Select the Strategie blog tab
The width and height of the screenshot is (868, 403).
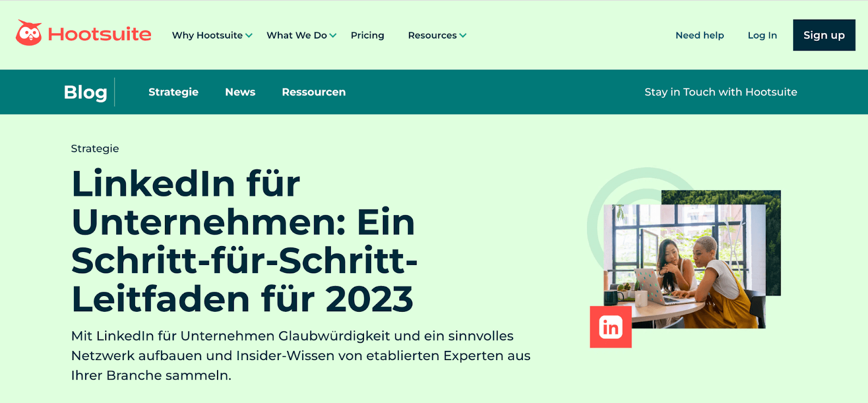[174, 92]
